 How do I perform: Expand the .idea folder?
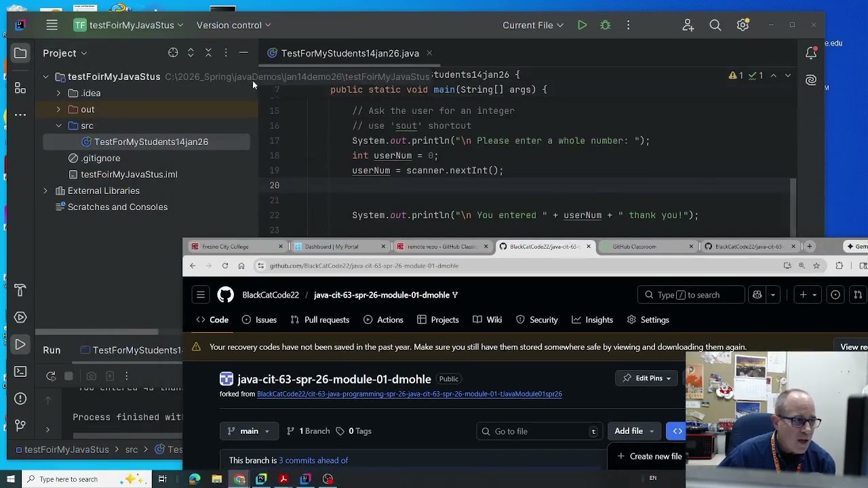click(x=58, y=93)
